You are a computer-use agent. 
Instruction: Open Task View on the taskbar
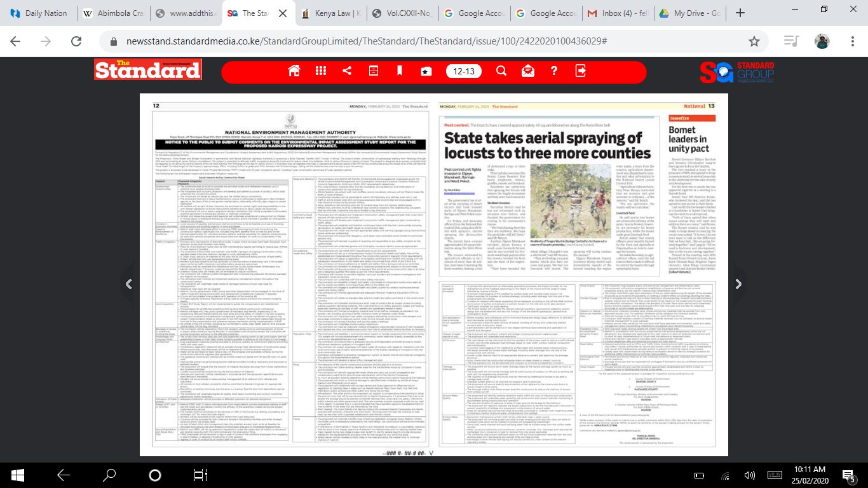(x=201, y=475)
